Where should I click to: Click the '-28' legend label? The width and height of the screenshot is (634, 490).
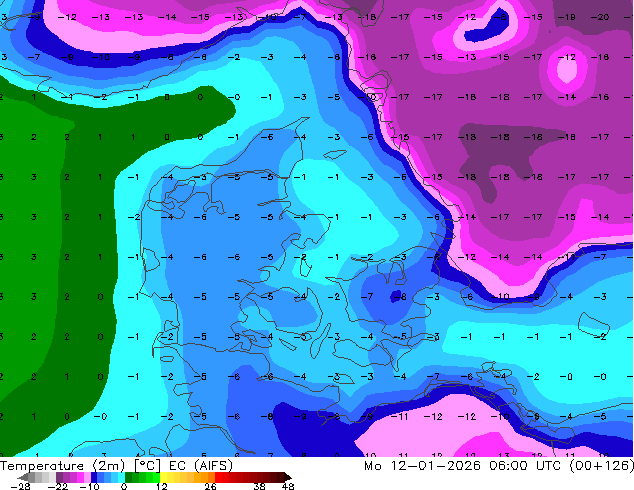pyautogui.click(x=20, y=486)
